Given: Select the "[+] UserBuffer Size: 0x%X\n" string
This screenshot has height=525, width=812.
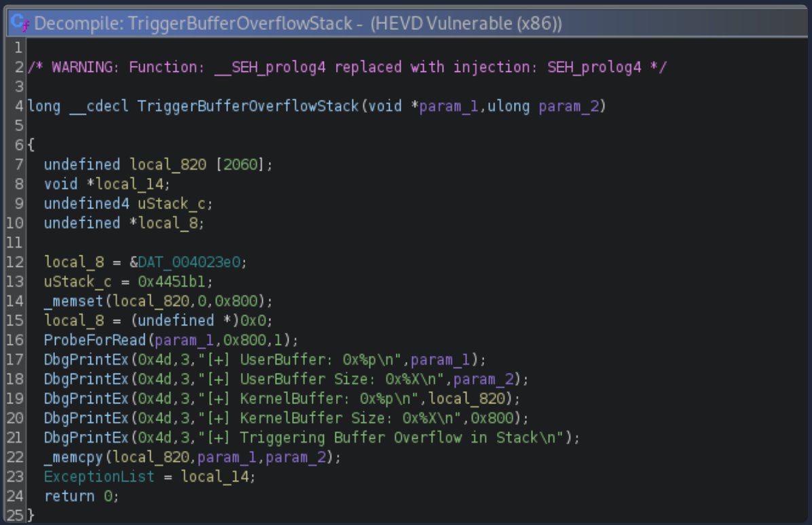Looking at the screenshot, I should [321, 380].
